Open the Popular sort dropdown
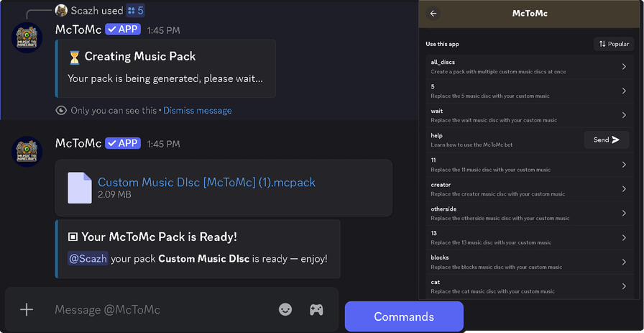Screen dimensions: 644x333 coord(613,44)
